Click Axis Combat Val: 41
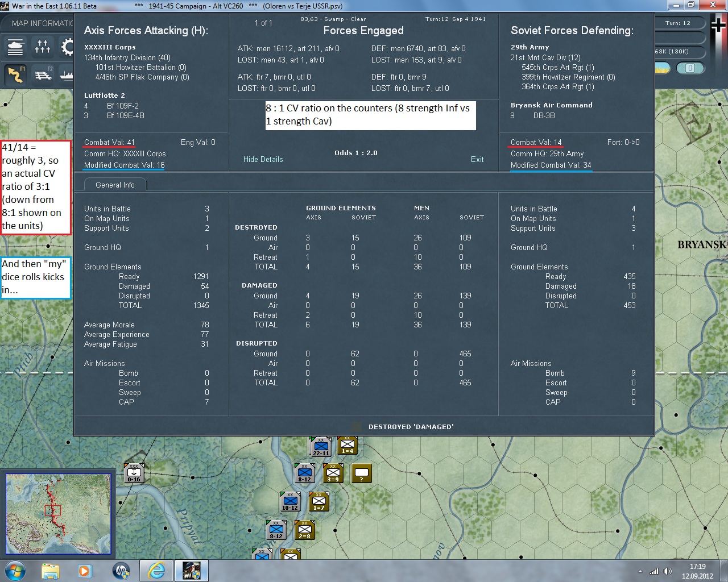This screenshot has height=582, width=728. (x=109, y=143)
